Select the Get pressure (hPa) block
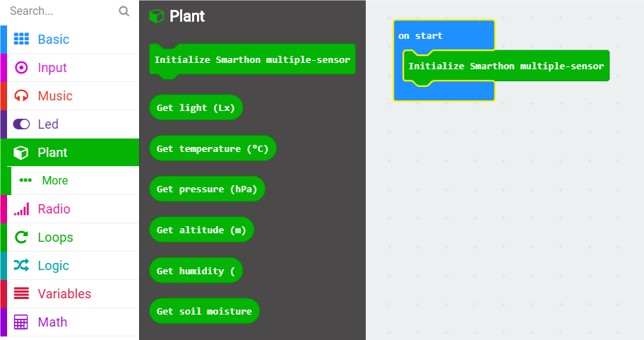Image resolution: width=644 pixels, height=340 pixels. pyautogui.click(x=207, y=189)
